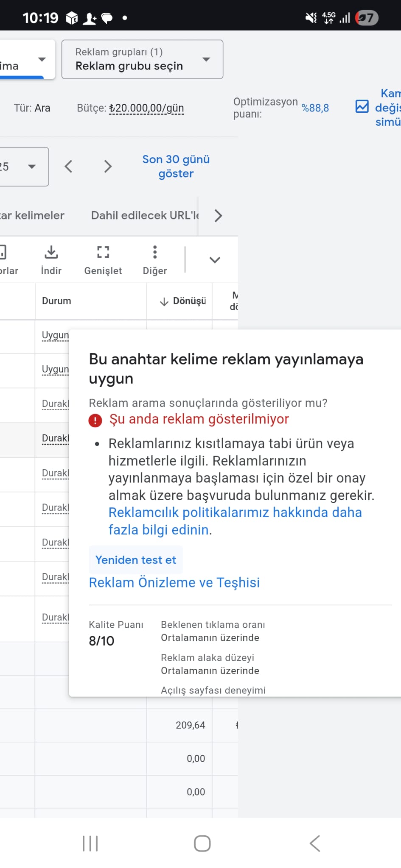
Task: Click Son 30 günü göster link
Action: [x=176, y=167]
